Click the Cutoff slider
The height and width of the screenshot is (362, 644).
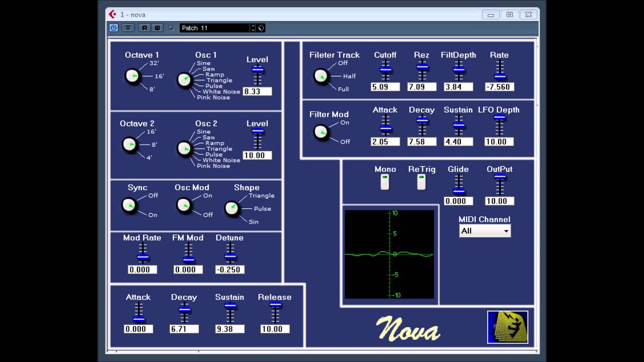coord(385,70)
